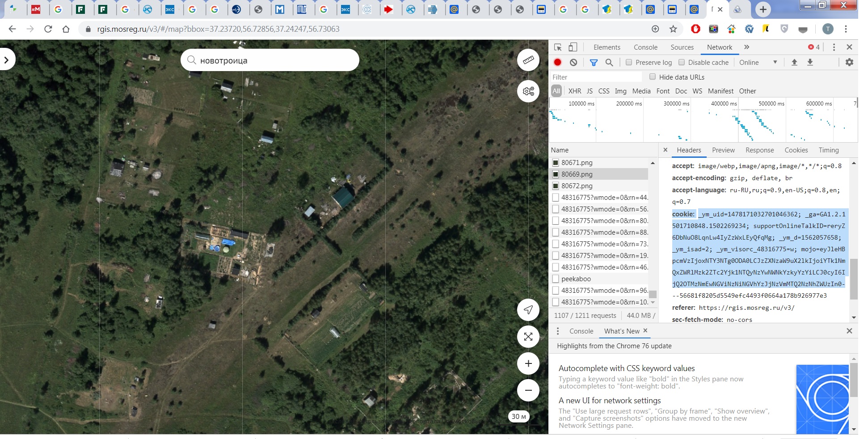The width and height of the screenshot is (868, 439).
Task: Click the geolocation arrow button on map
Action: (x=528, y=310)
